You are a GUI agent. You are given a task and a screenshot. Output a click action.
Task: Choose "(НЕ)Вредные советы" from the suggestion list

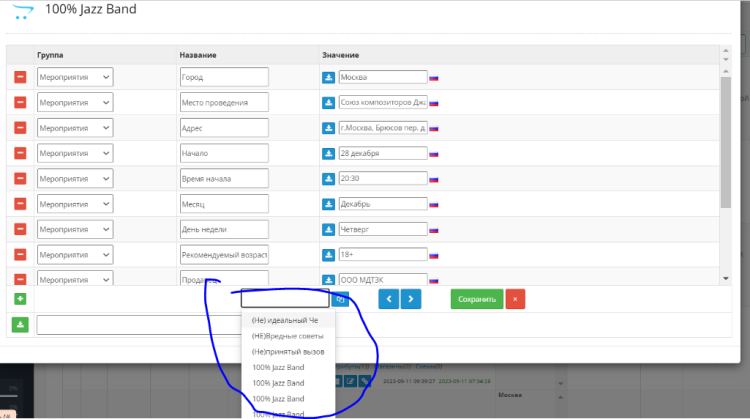coord(288,336)
